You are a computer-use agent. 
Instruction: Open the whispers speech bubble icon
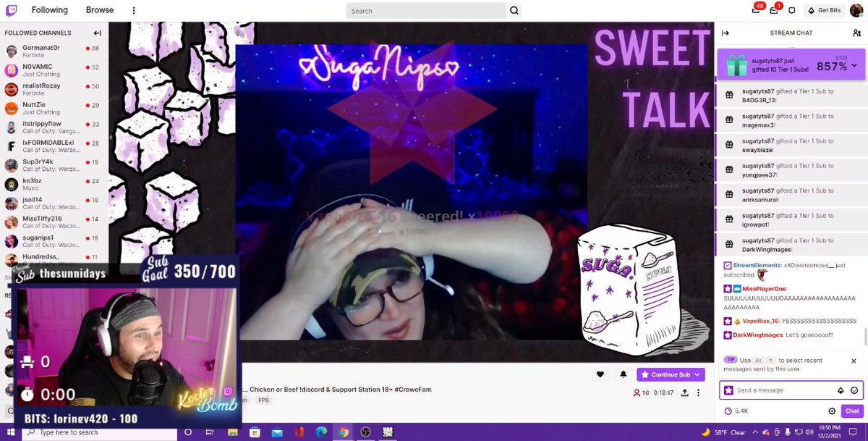792,11
